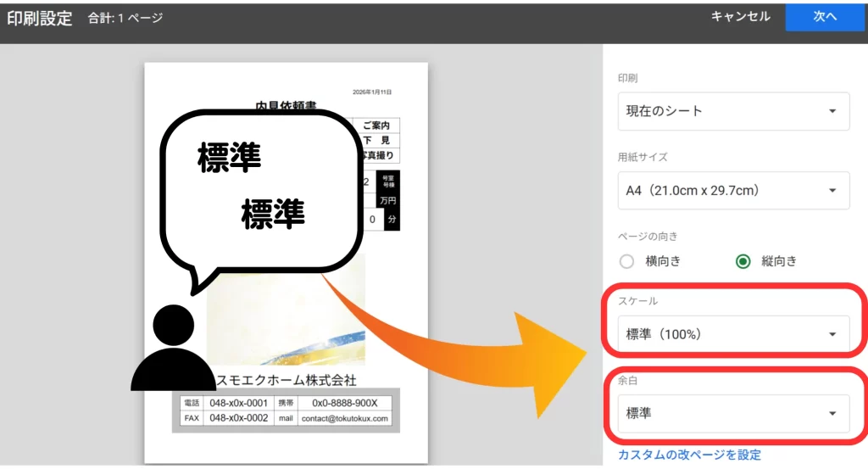This screenshot has height=469, width=868.
Task: Open the カスタムの改ページを設定 link
Action: pos(689,455)
